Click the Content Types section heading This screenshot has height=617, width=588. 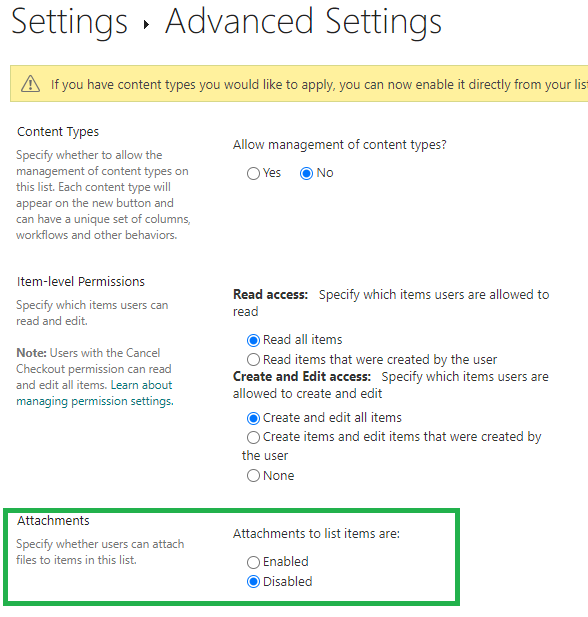click(x=58, y=131)
